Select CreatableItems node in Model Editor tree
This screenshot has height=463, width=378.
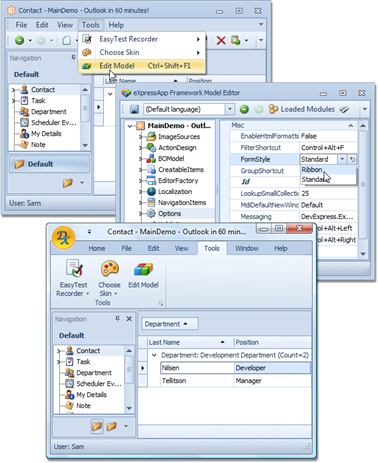(181, 170)
